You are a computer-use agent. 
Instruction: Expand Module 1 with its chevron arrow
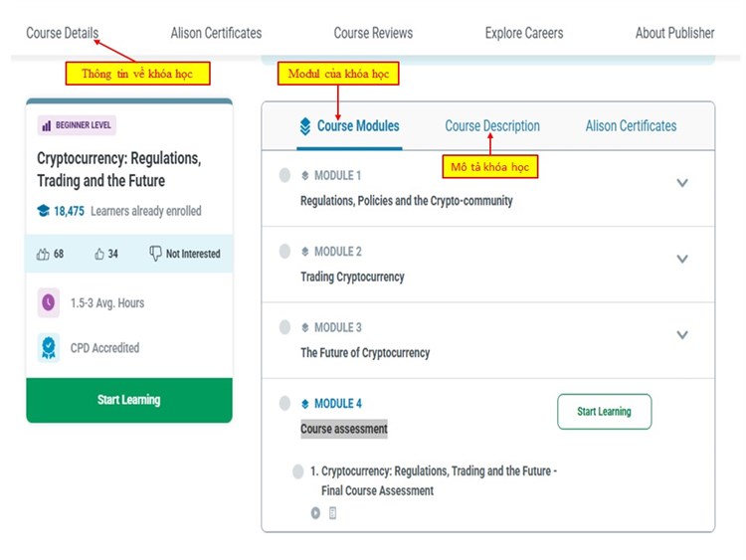(682, 183)
